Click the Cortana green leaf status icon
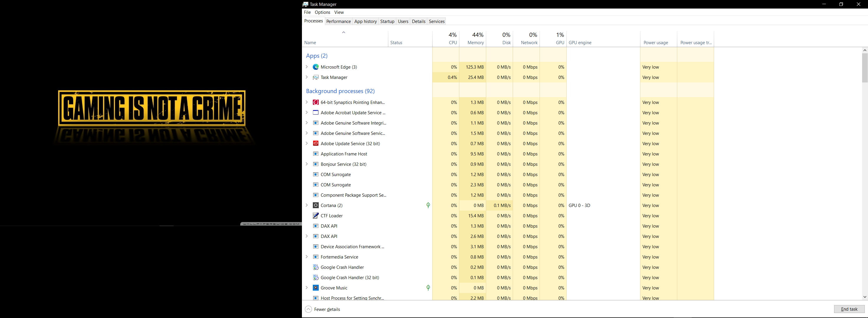 pyautogui.click(x=428, y=205)
